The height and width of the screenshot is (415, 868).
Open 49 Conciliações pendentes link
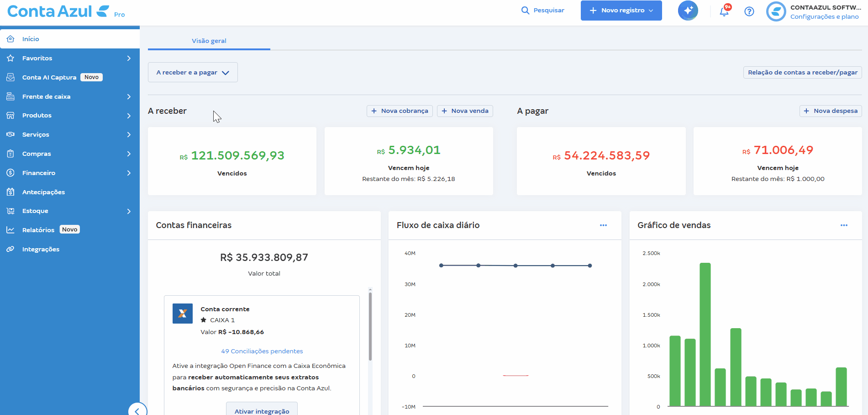click(x=262, y=351)
